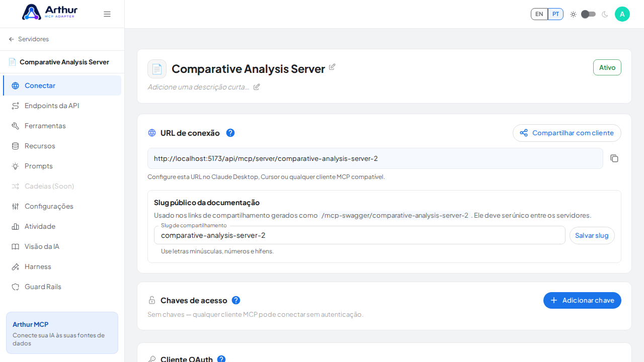Collapse sidebar with the hamburger menu icon
644x362 pixels.
tap(107, 14)
